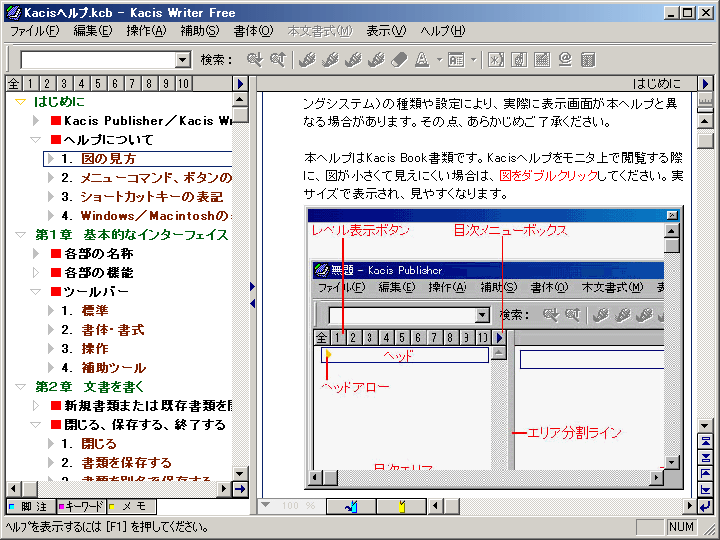The width and height of the screenshot is (720, 540).
Task: Collapse the ツールバー node
Action: 36,292
